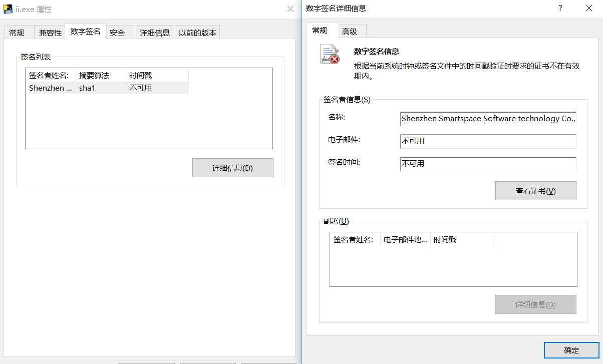Click 不可用 timestamp cell in signature list
603x364 pixels.
coord(140,88)
